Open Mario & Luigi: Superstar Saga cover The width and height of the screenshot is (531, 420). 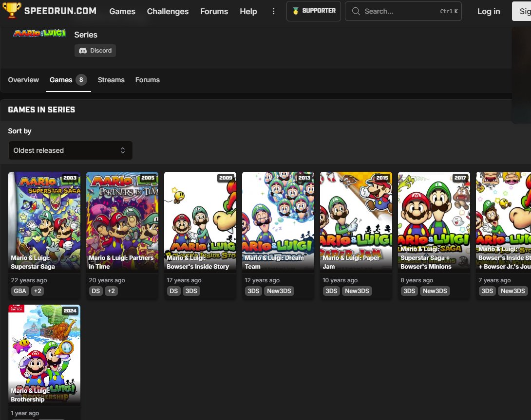[x=44, y=222]
